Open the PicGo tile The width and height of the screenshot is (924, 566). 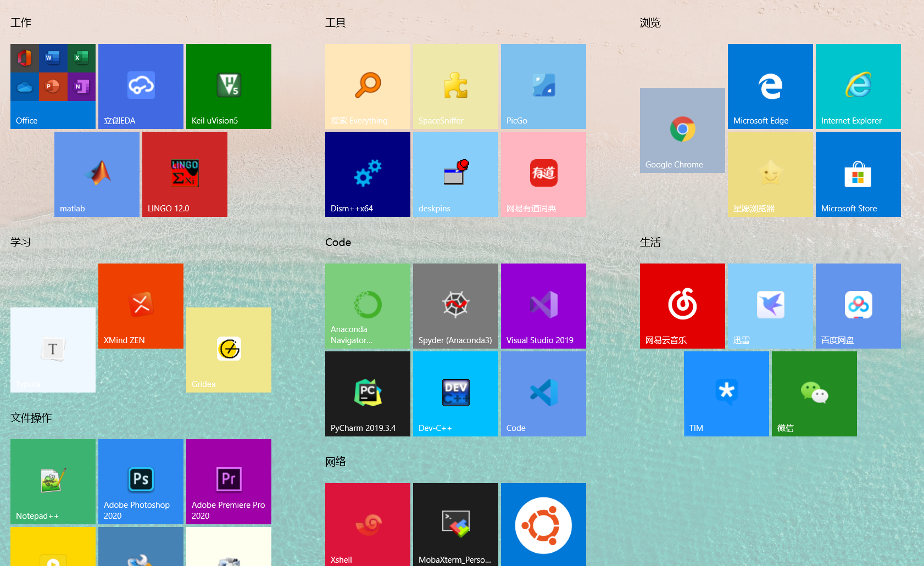click(x=543, y=86)
